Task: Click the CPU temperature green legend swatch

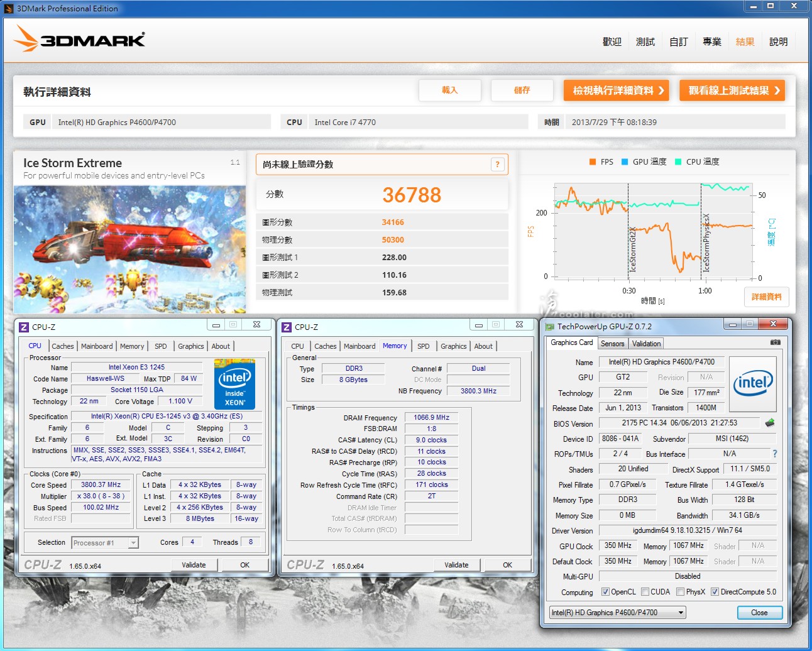Action: (678, 162)
